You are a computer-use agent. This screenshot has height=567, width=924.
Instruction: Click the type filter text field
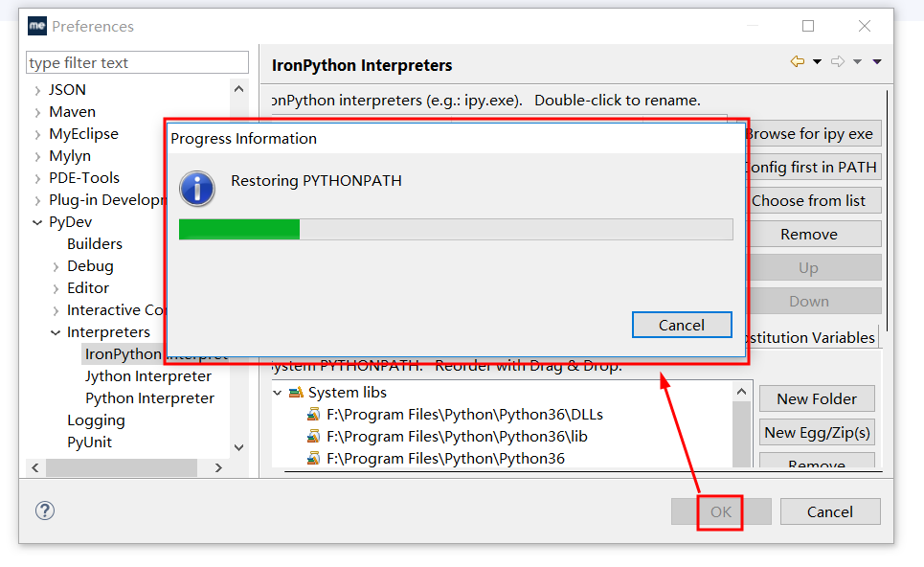137,62
